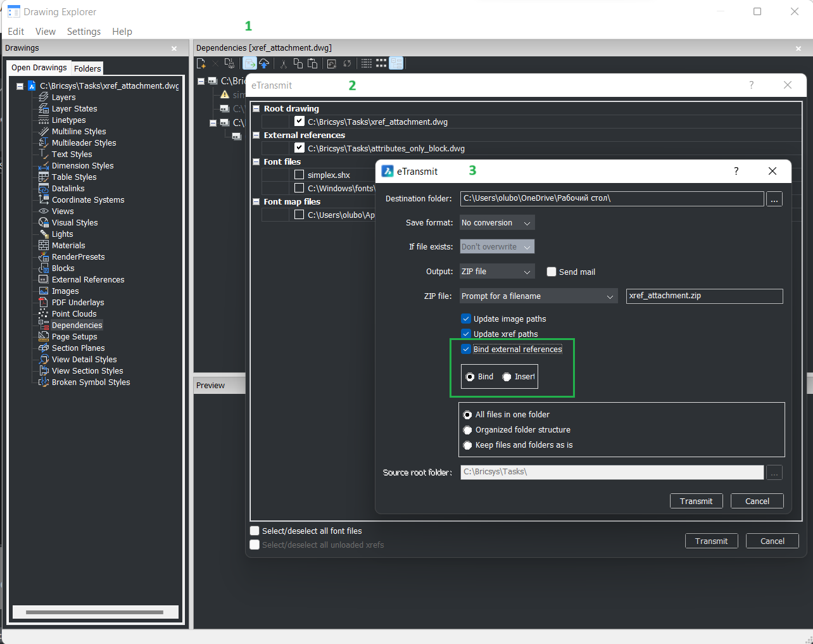
Task: Open the Output ZIP file dropdown
Action: [x=497, y=271]
